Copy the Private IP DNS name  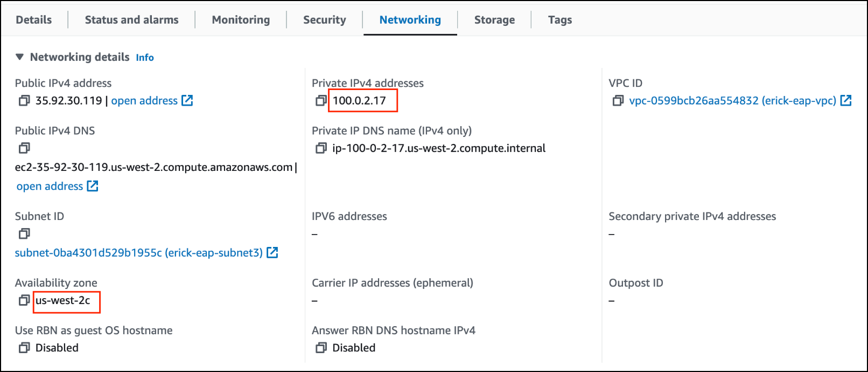click(x=320, y=148)
